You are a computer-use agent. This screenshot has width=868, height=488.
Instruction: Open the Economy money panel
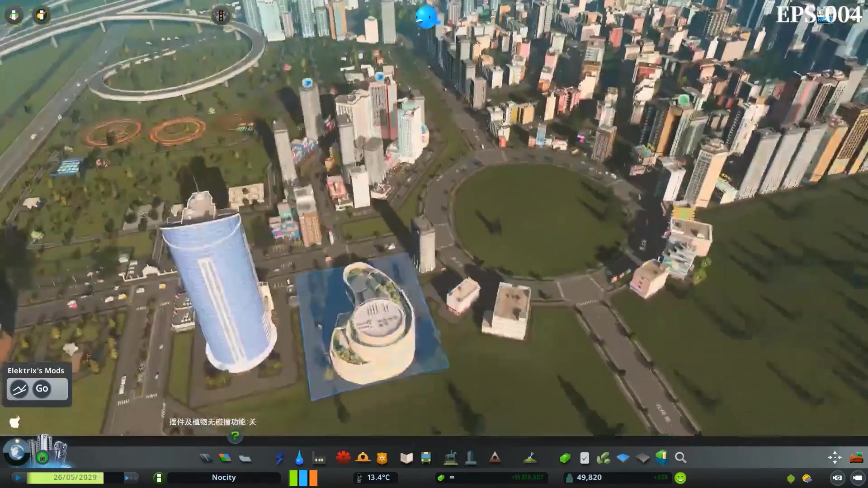click(565, 458)
